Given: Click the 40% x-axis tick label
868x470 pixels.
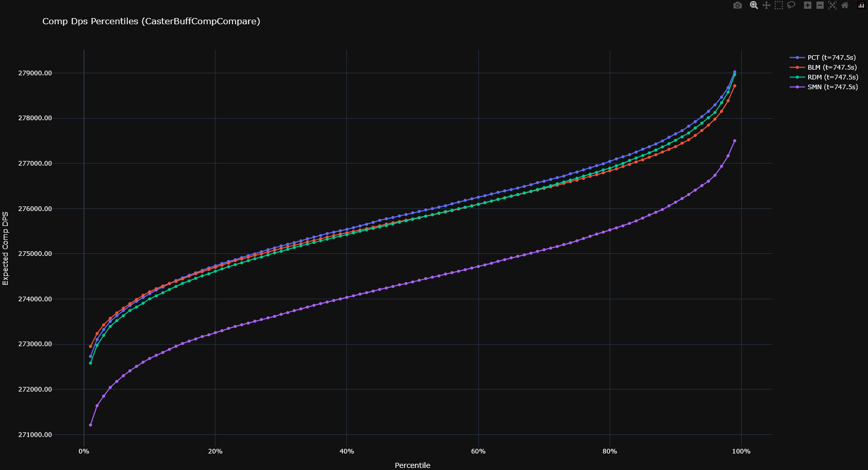Looking at the screenshot, I should [x=347, y=451].
